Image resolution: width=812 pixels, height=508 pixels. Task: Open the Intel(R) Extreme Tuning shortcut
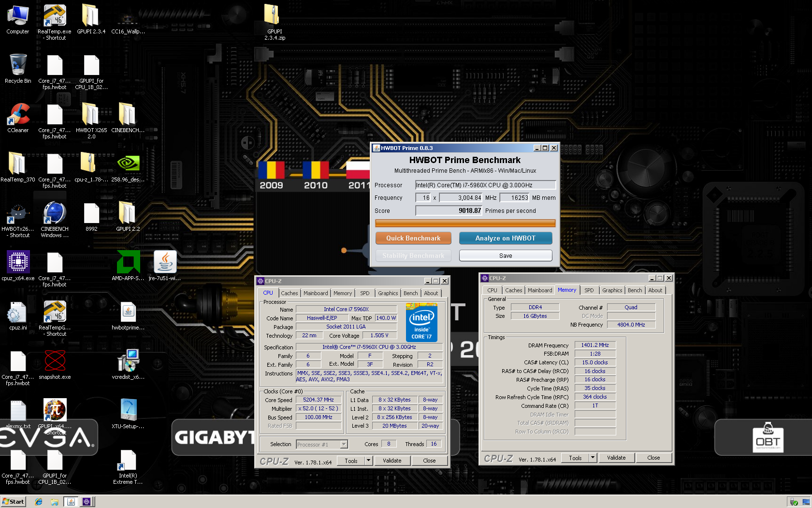(128, 466)
